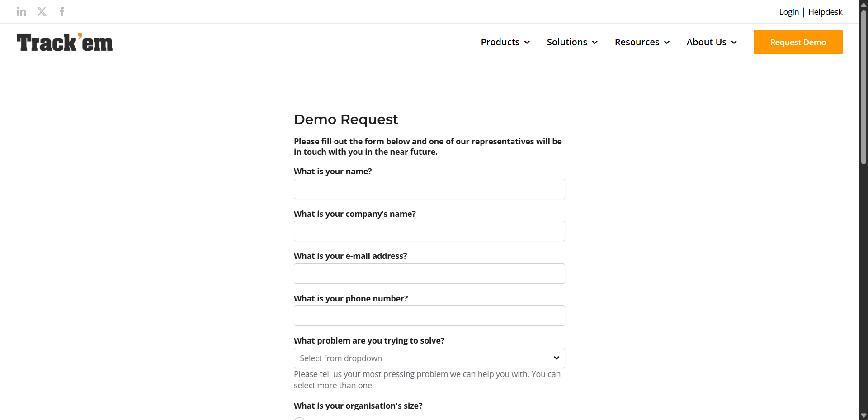The width and height of the screenshot is (868, 420).
Task: Click the Request Demo button
Action: pyautogui.click(x=798, y=42)
